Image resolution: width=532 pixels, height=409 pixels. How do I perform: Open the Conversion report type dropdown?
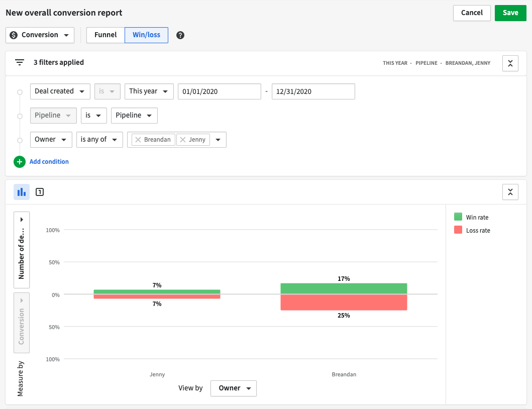tap(40, 35)
